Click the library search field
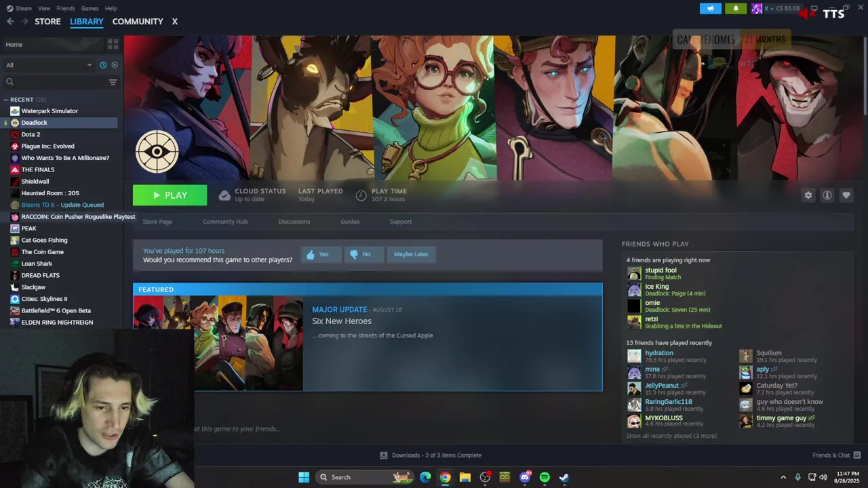This screenshot has width=868, height=488. coord(56,82)
